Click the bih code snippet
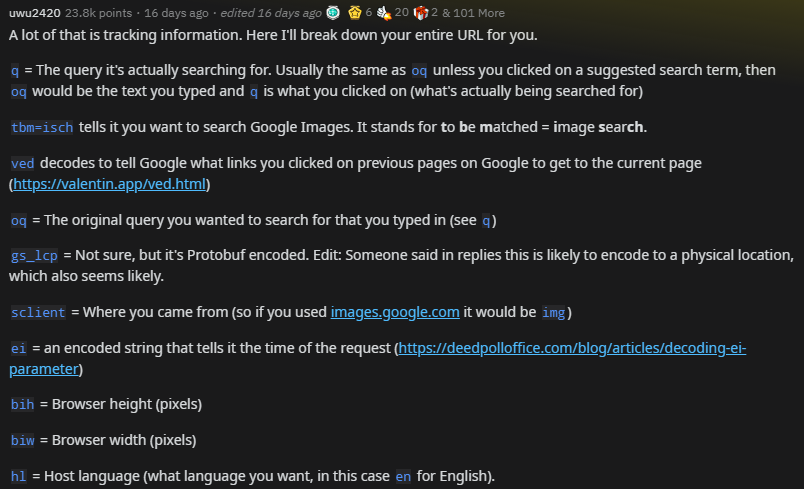This screenshot has height=489, width=804. [23, 404]
